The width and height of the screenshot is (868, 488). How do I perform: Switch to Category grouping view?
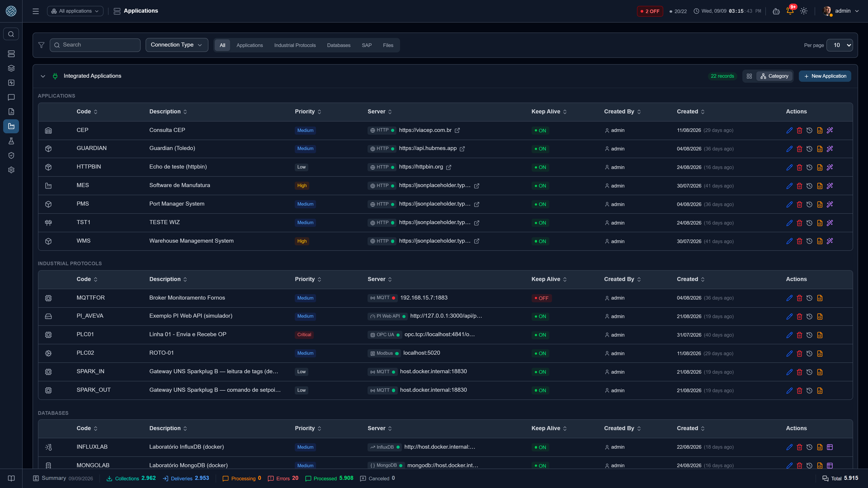pyautogui.click(x=774, y=76)
